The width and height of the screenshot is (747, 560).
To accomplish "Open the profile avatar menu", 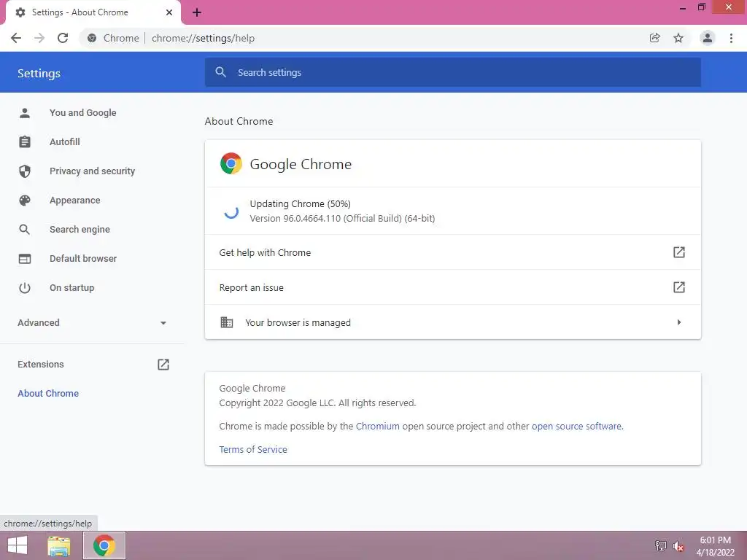I will pyautogui.click(x=708, y=38).
